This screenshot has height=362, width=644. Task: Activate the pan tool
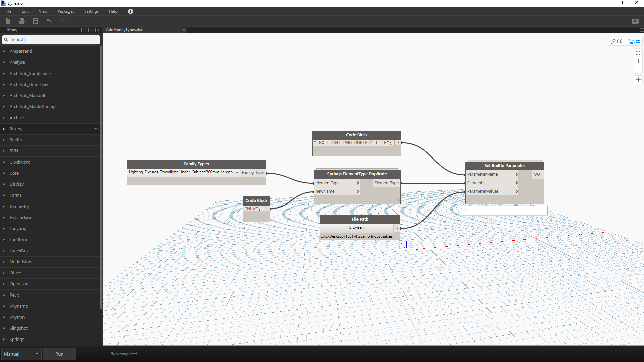pyautogui.click(x=638, y=80)
